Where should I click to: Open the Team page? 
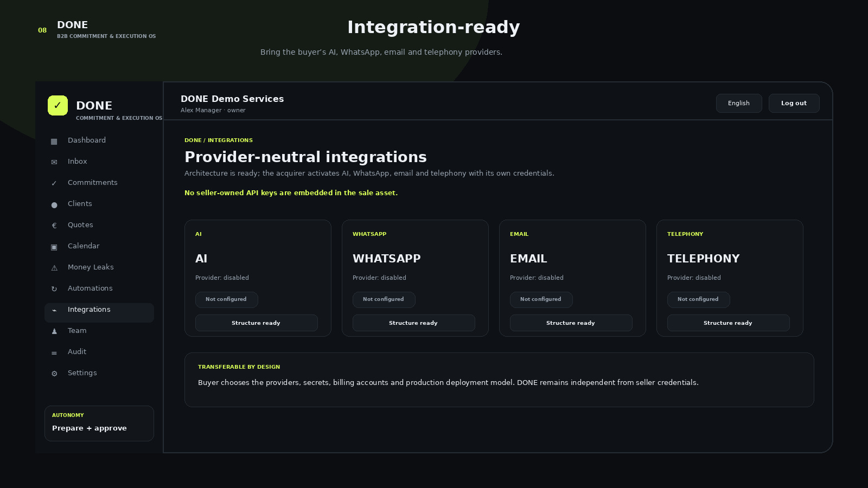tap(99, 331)
